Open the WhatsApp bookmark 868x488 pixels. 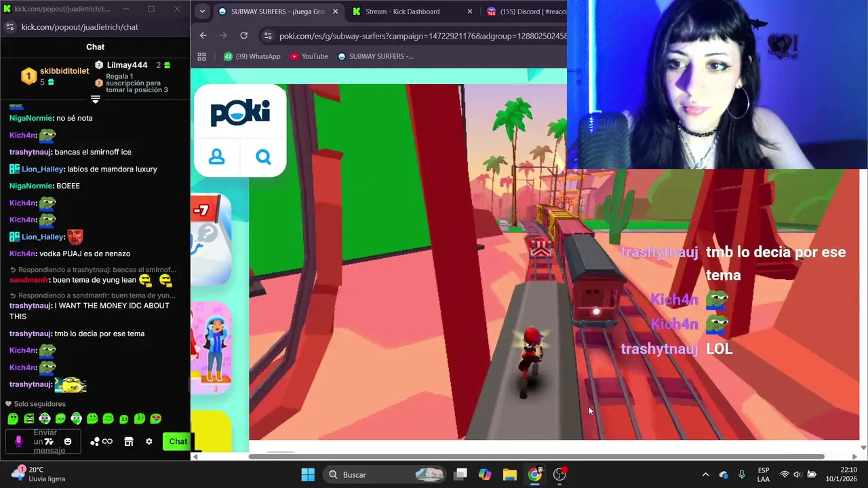[252, 56]
